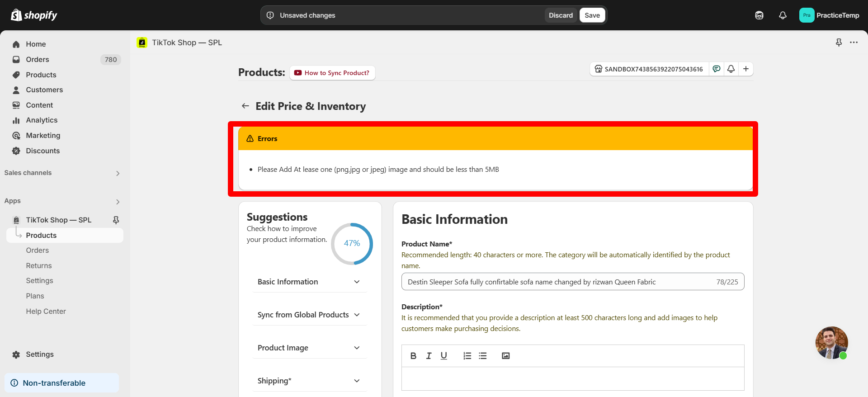The width and height of the screenshot is (868, 397).
Task: Insert image into the description editor
Action: pos(506,356)
